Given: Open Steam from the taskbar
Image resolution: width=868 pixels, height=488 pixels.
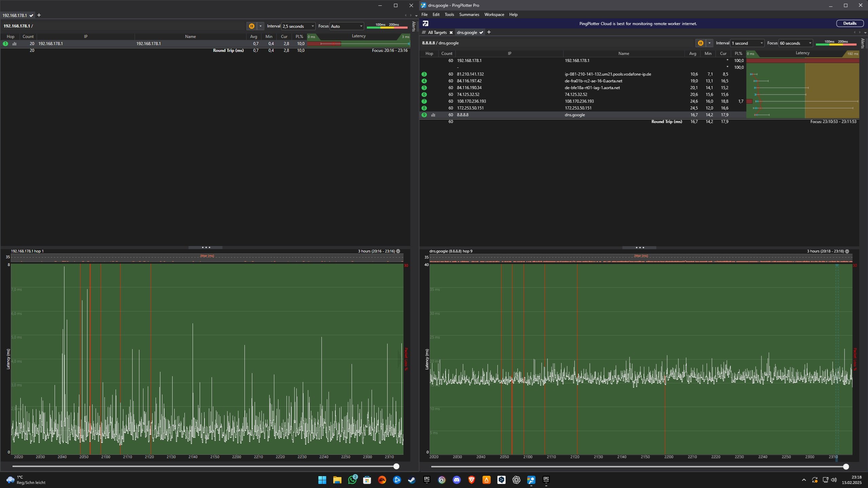Looking at the screenshot, I should [412, 480].
